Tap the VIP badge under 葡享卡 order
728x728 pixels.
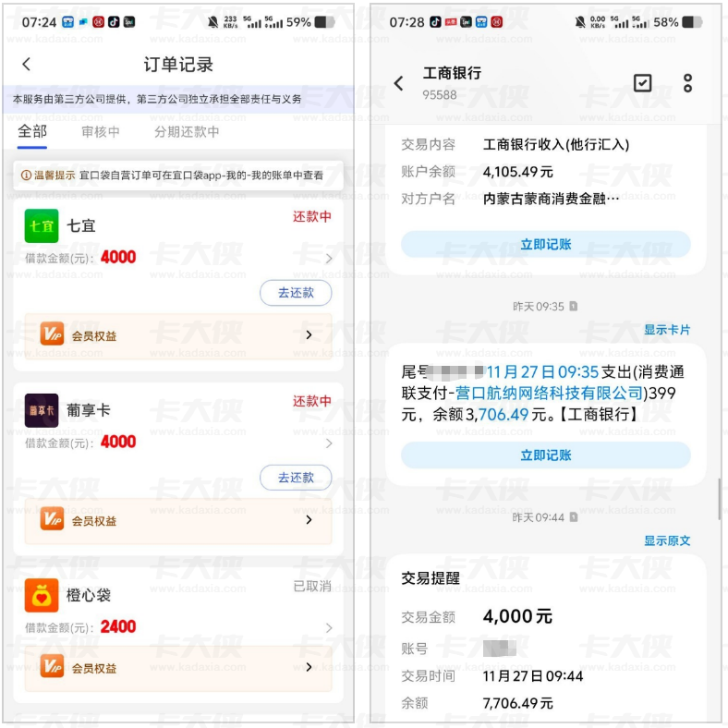52,518
